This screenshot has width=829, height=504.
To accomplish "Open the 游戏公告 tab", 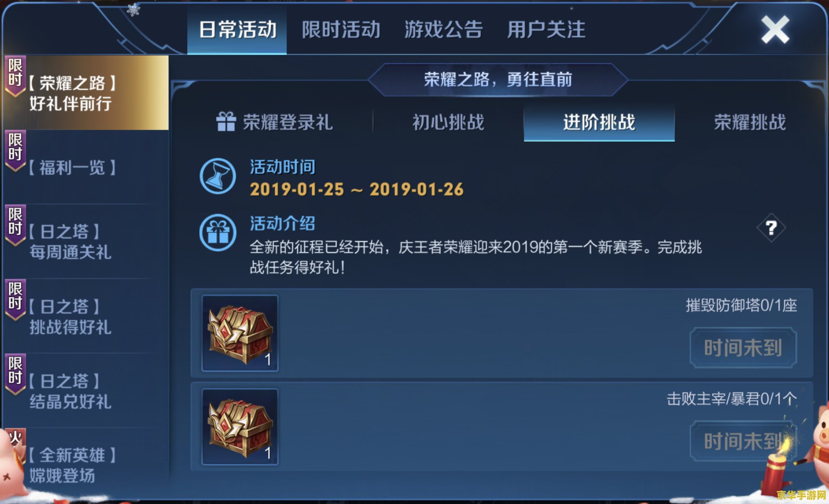I will 444,30.
